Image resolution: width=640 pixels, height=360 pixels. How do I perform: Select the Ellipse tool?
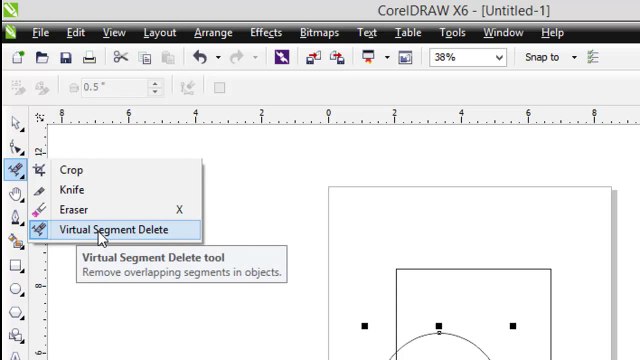[x=16, y=289]
